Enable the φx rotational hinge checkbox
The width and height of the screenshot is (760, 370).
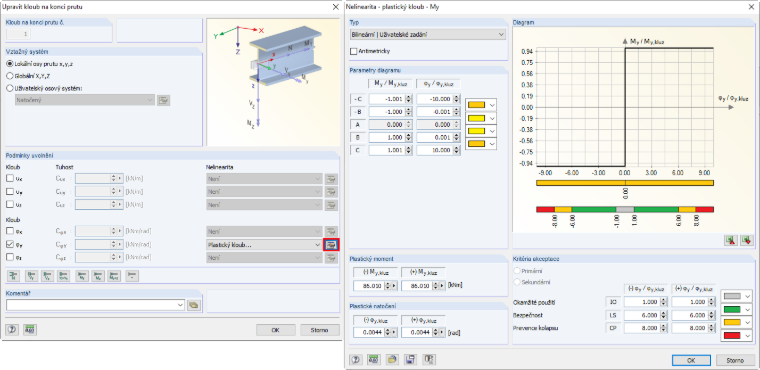coord(10,231)
